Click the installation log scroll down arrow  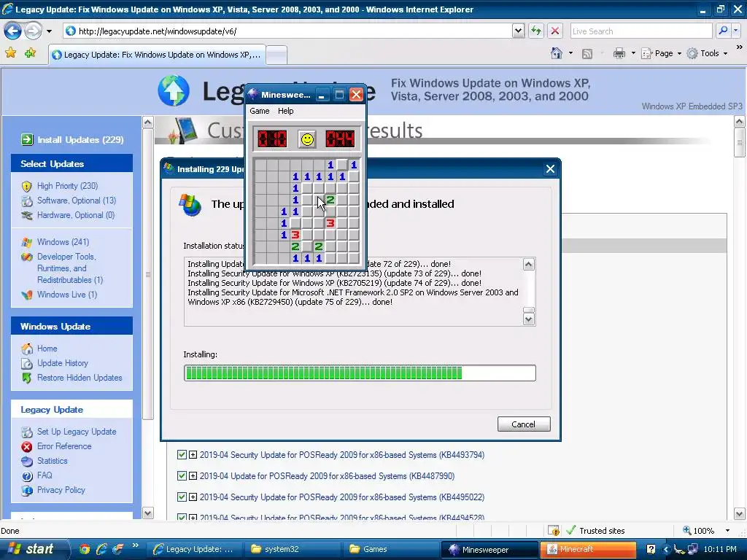click(529, 319)
